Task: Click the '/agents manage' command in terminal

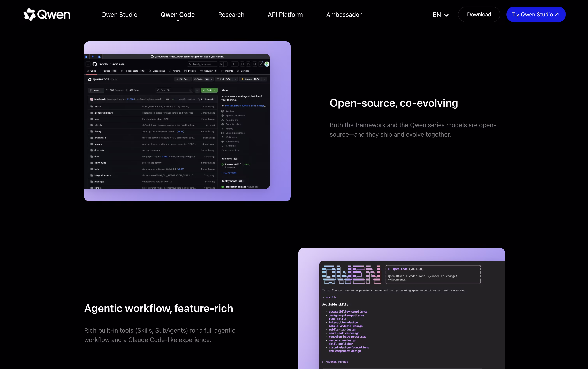Action: click(x=337, y=362)
